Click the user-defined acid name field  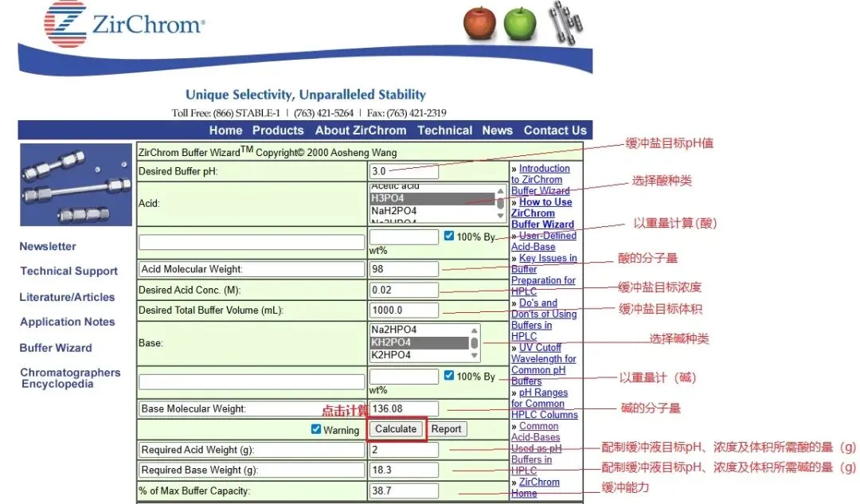pos(252,242)
